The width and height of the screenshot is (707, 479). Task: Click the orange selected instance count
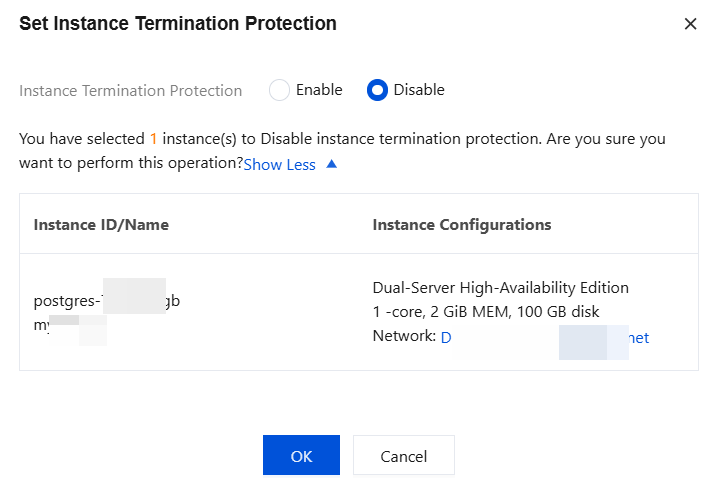pos(154,139)
